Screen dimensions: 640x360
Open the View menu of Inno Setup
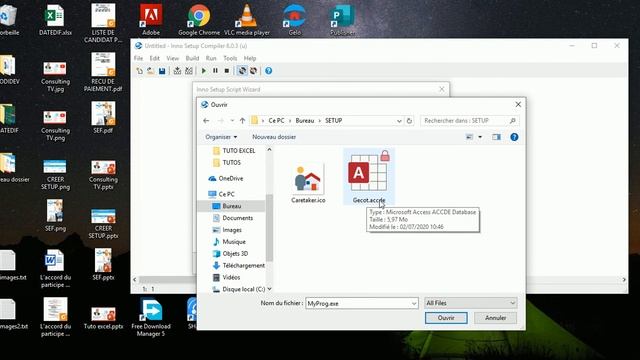click(x=173, y=58)
